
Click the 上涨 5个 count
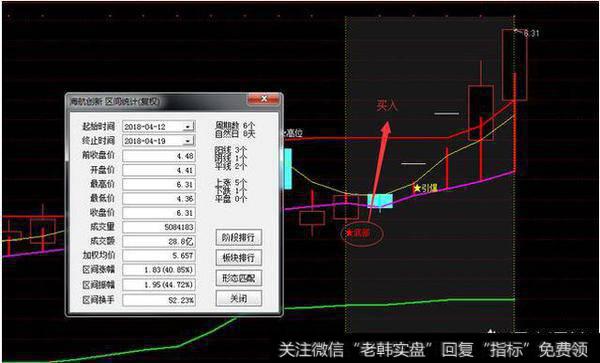[x=231, y=182]
